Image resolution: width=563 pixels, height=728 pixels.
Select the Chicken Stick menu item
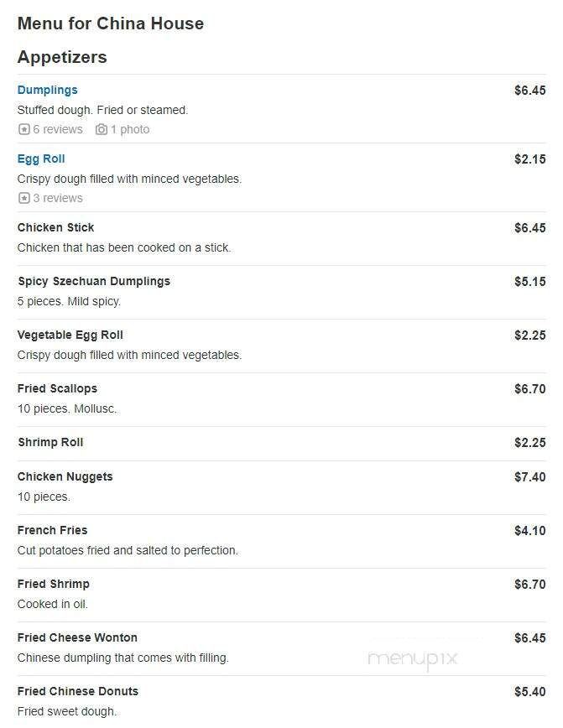tap(55, 227)
